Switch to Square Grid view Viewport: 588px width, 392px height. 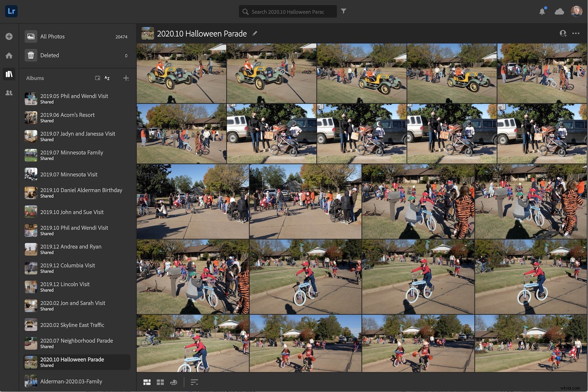[x=160, y=382]
